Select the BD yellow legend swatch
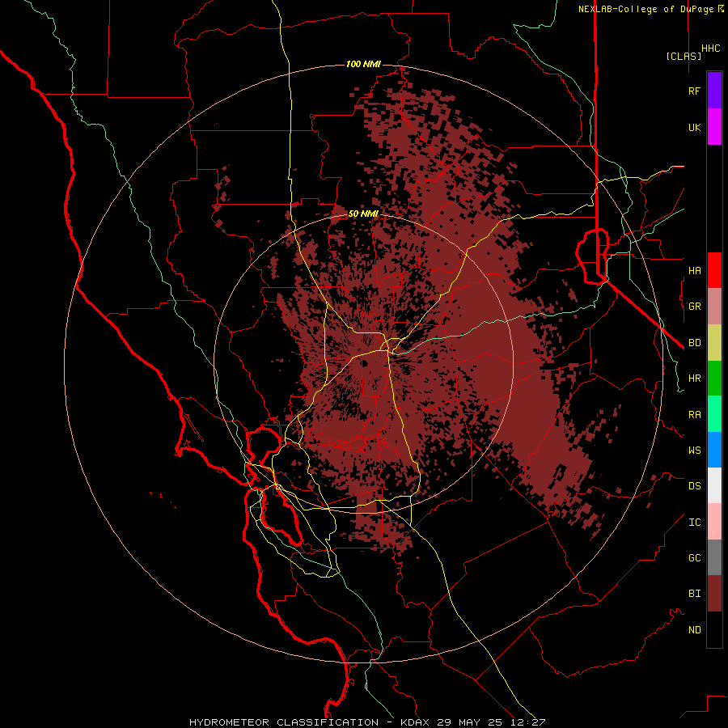 714,342
